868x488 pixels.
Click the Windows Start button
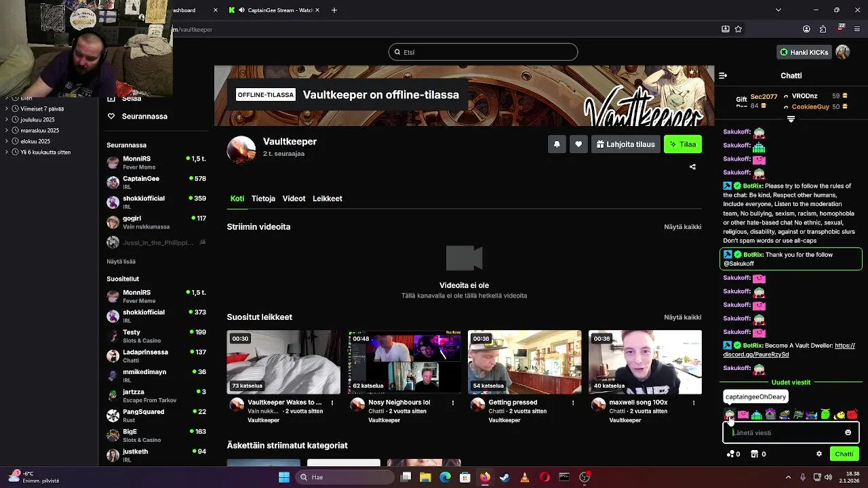tap(284, 477)
